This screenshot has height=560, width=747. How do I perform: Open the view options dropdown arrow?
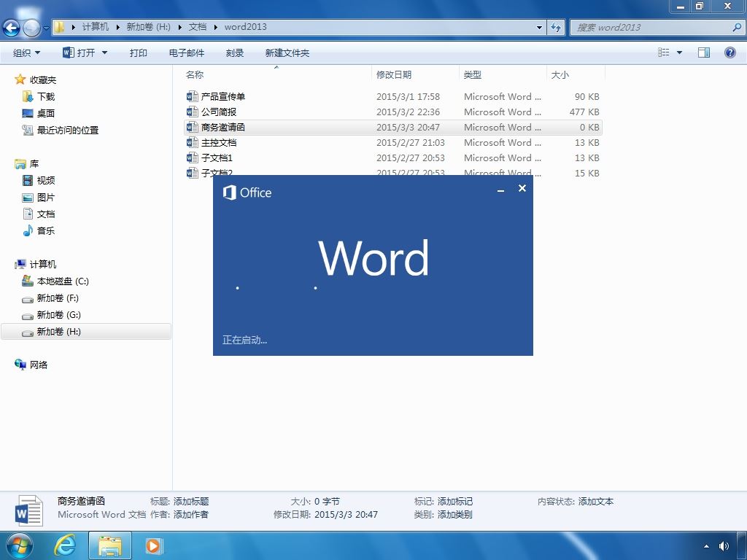(x=680, y=52)
